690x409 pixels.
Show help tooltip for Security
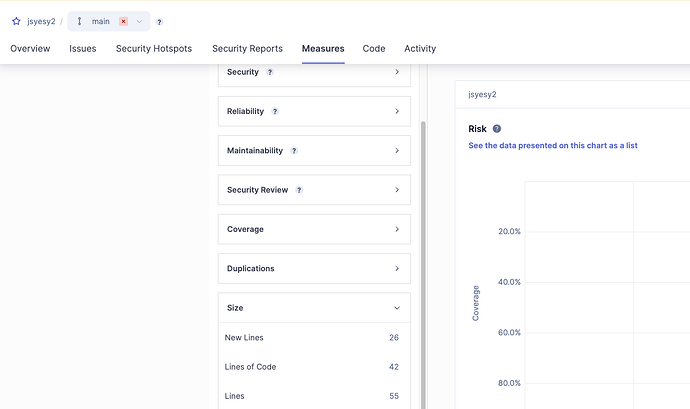[x=270, y=72]
